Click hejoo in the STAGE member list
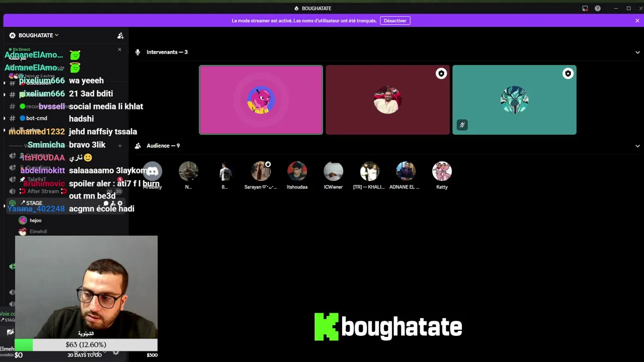The image size is (644, 362). pos(35,220)
